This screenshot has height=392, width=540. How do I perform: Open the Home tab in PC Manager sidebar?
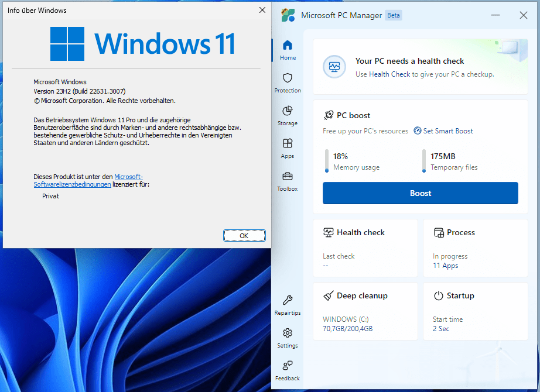pyautogui.click(x=288, y=50)
